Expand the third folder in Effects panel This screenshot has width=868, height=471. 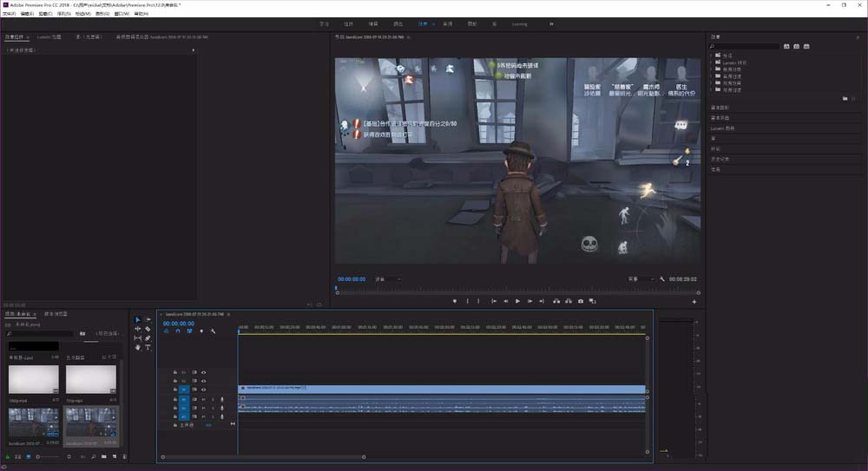point(712,69)
